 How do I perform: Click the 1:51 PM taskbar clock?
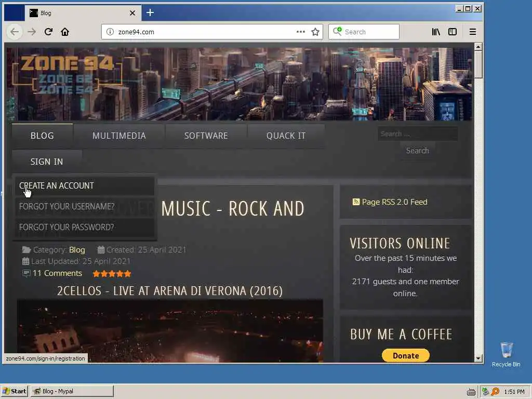(x=514, y=392)
